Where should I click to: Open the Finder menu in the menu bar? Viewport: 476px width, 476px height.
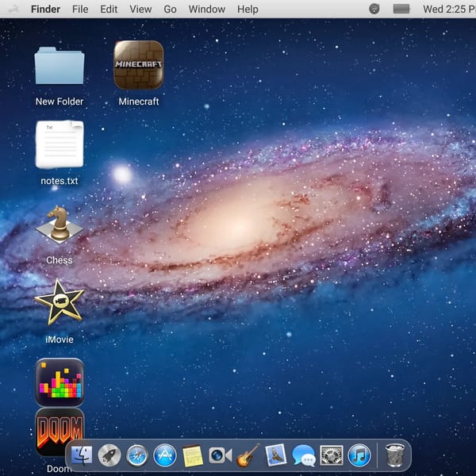[x=45, y=9]
